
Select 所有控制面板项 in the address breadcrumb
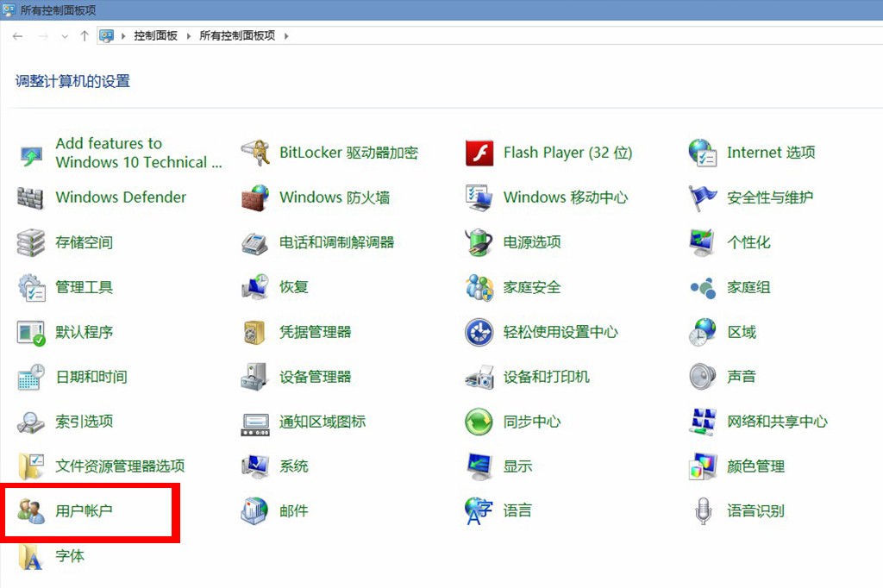coord(237,36)
